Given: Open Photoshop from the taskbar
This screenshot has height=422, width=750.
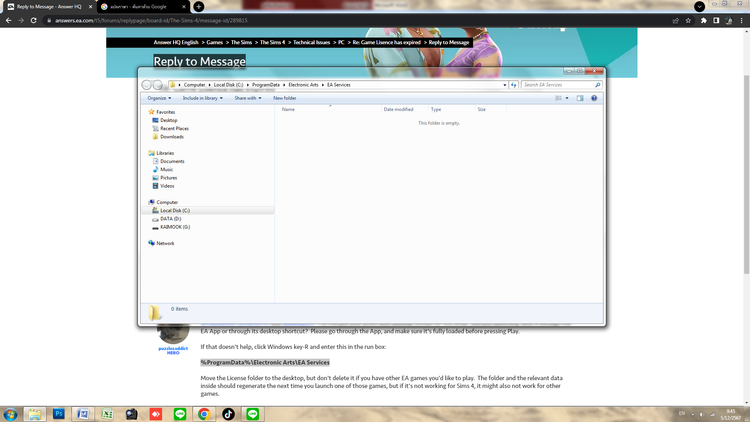Looking at the screenshot, I should tap(60, 412).
